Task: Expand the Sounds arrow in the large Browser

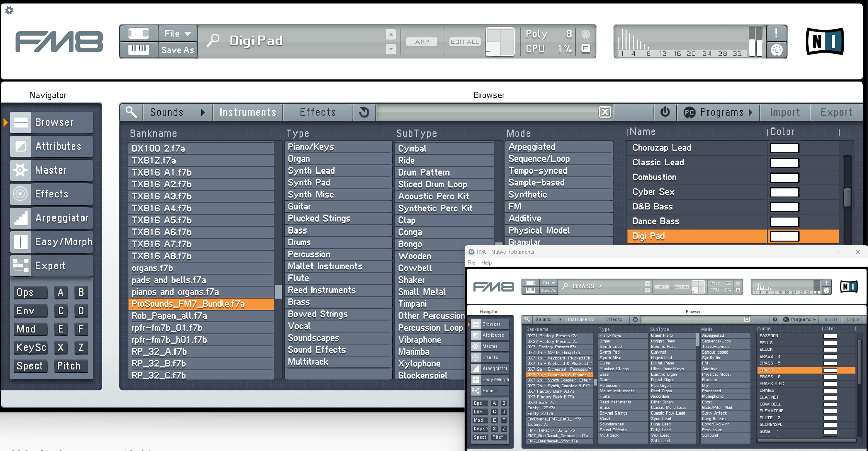Action: tap(203, 112)
